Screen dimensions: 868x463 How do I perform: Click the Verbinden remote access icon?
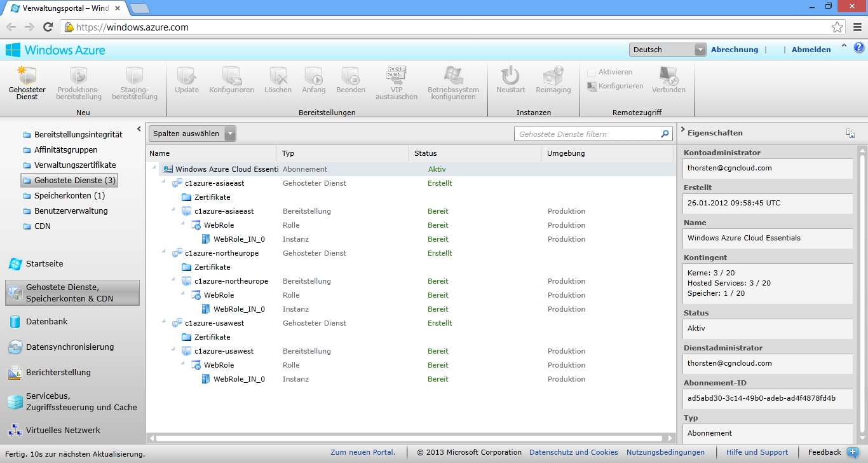pyautogui.click(x=668, y=75)
